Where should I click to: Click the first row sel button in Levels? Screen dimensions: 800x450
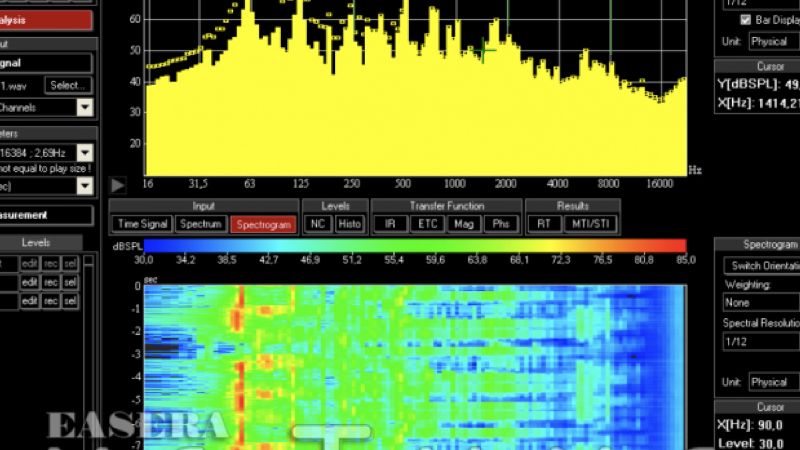tap(70, 264)
